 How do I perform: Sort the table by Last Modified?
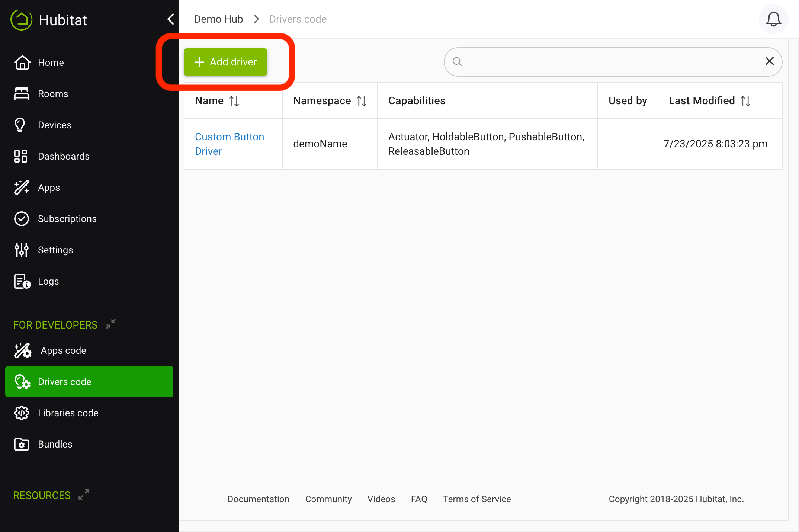tap(745, 101)
